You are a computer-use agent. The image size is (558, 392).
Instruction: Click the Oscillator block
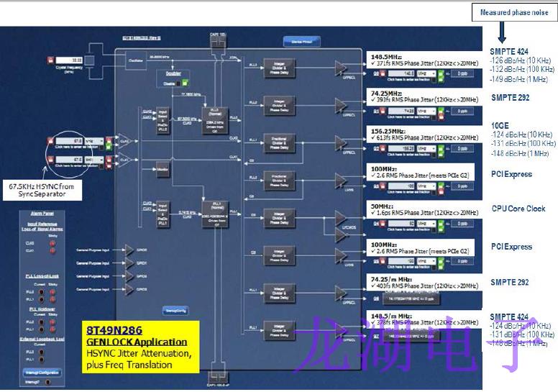click(134, 60)
